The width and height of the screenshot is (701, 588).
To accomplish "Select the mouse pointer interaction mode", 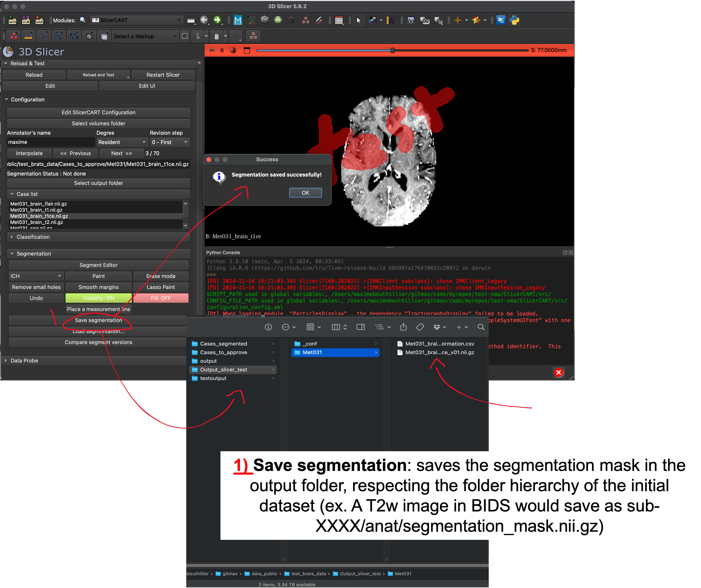I will (x=359, y=20).
